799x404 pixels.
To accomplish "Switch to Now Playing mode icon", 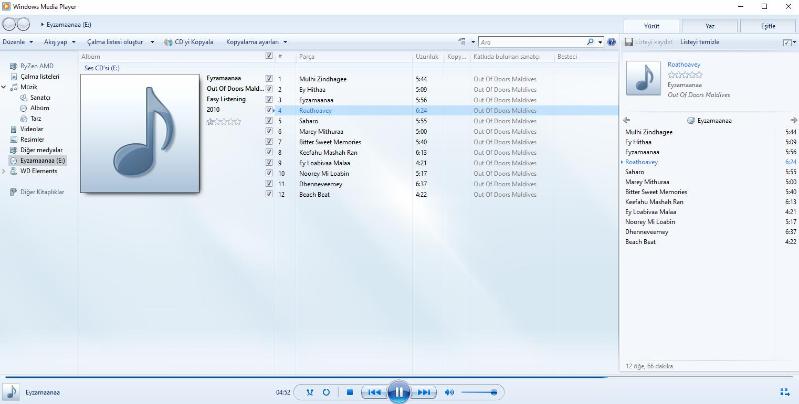I will (x=785, y=392).
